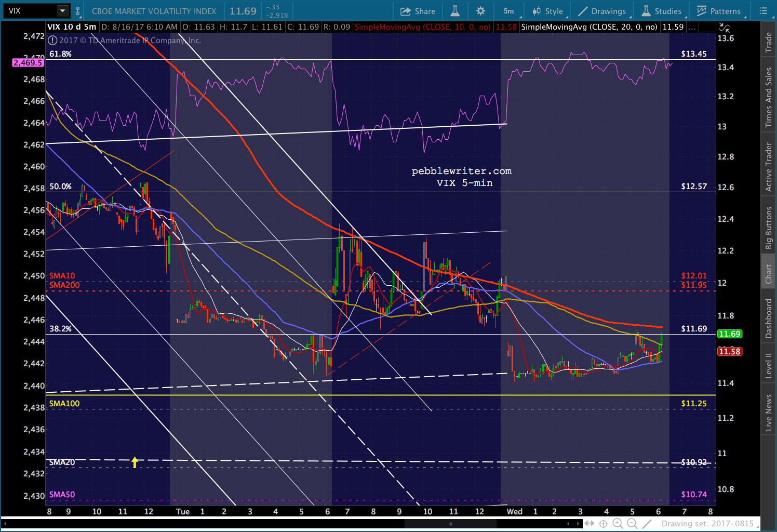Open the Live News side tab

pos(769,413)
